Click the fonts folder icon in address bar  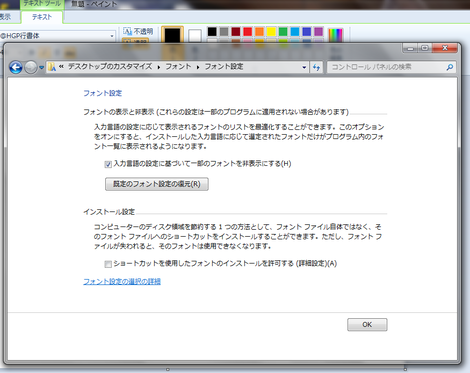52,67
